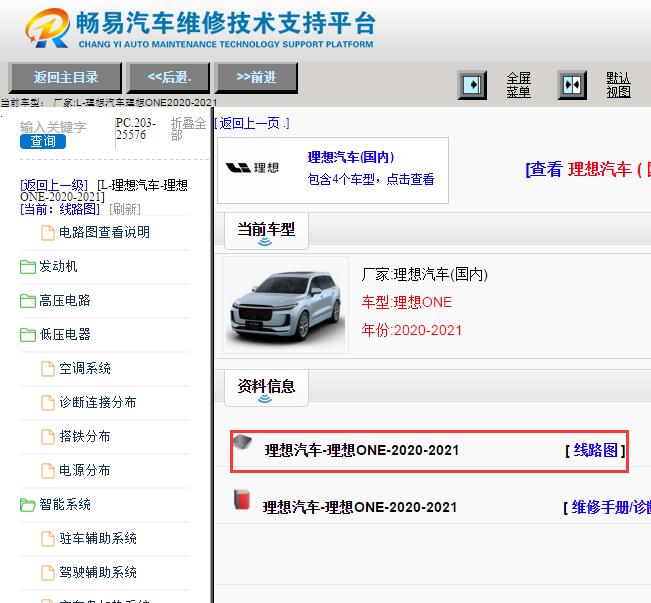Click 包含4个车型，点击查看 text
The image size is (651, 603).
pyautogui.click(x=371, y=179)
